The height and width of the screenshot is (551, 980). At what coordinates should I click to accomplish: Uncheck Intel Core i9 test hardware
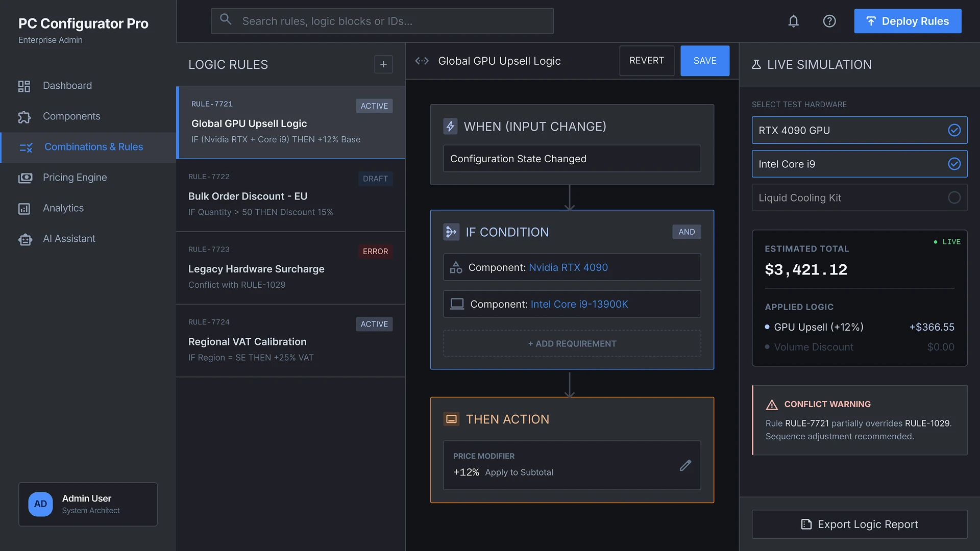(x=954, y=164)
